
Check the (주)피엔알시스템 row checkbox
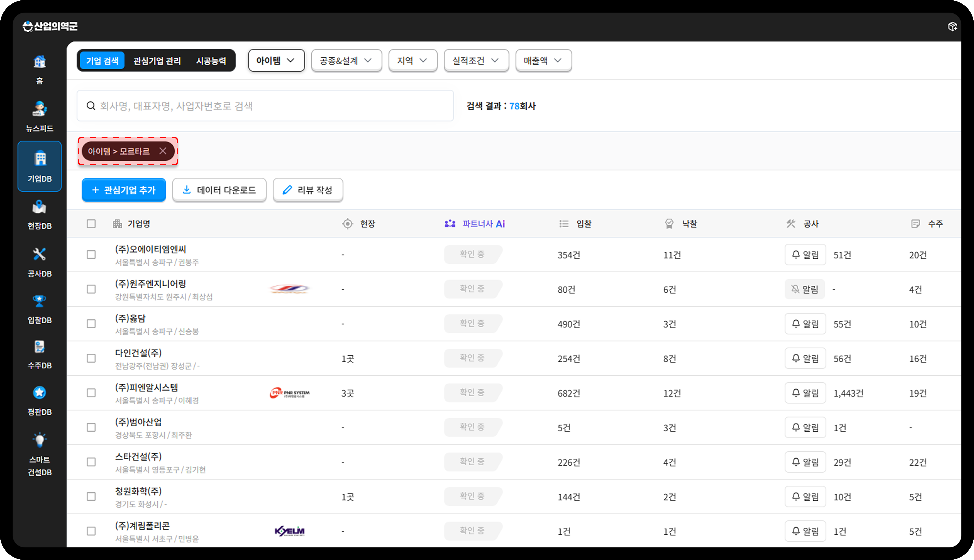click(91, 393)
